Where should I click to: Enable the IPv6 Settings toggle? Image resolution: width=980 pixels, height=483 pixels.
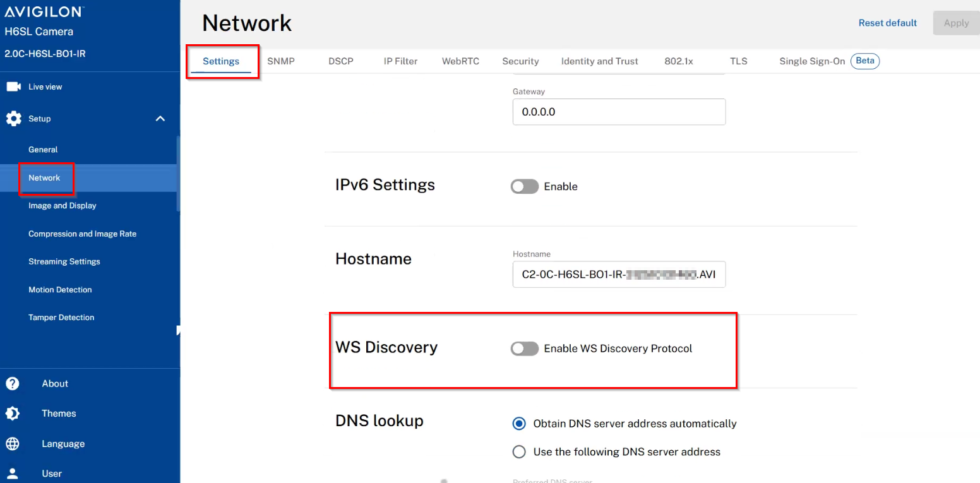point(525,186)
